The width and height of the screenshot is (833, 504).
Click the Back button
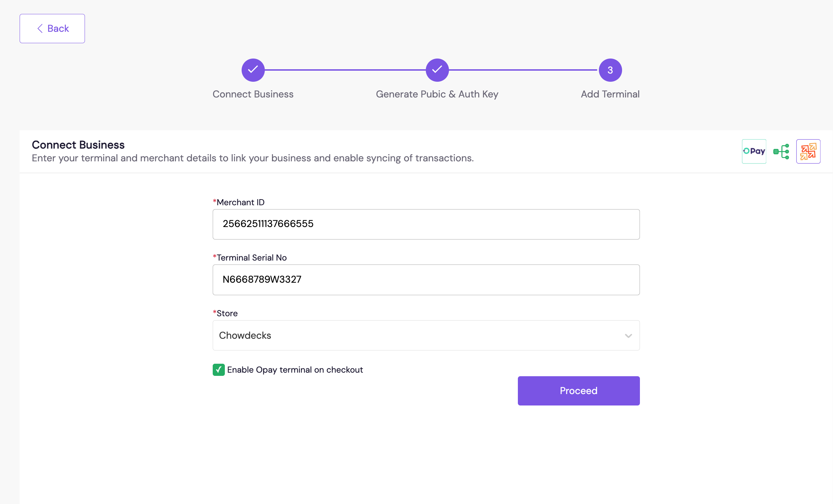coord(52,29)
